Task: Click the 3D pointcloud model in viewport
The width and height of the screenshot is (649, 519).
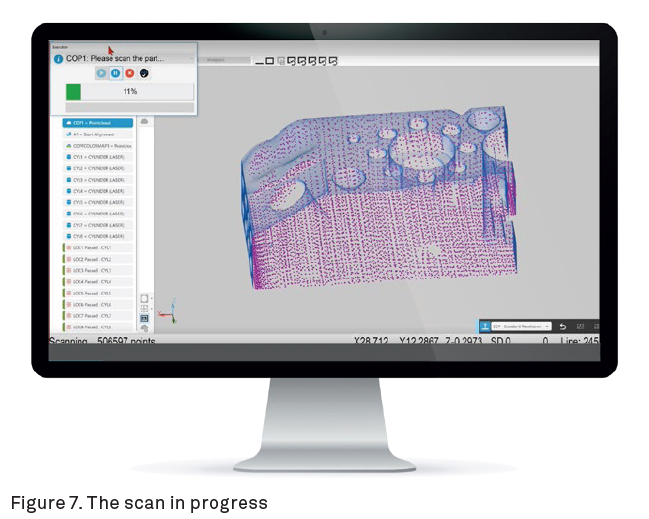Action: pos(379,197)
